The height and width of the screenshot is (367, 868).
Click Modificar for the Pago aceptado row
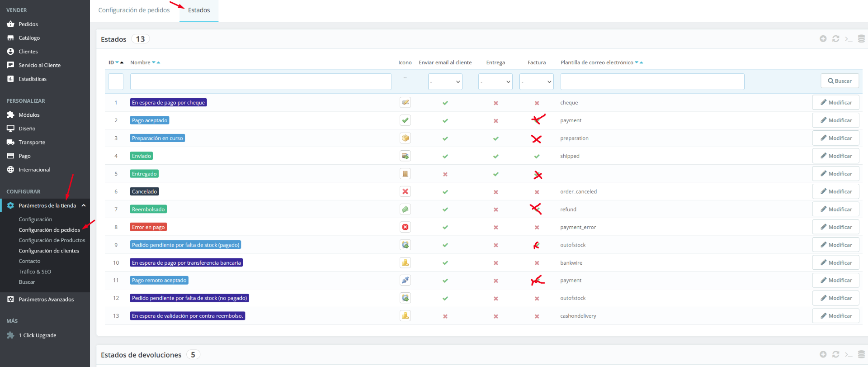[x=835, y=120]
